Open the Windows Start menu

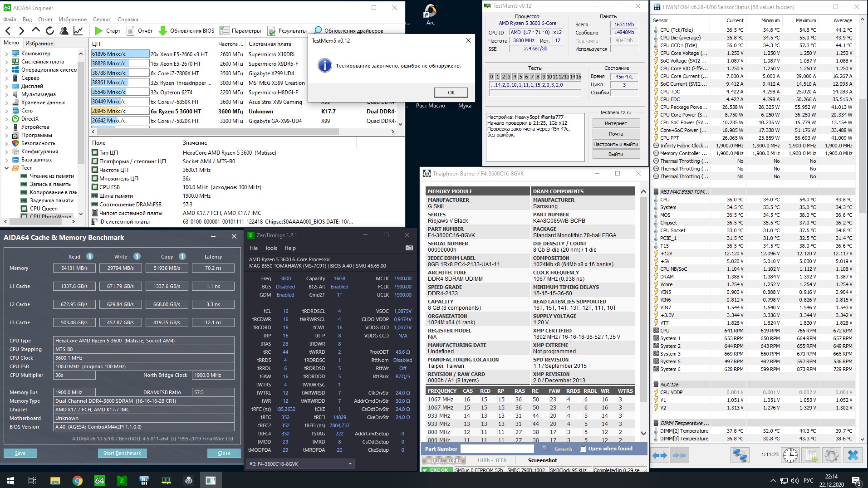pos(10,480)
